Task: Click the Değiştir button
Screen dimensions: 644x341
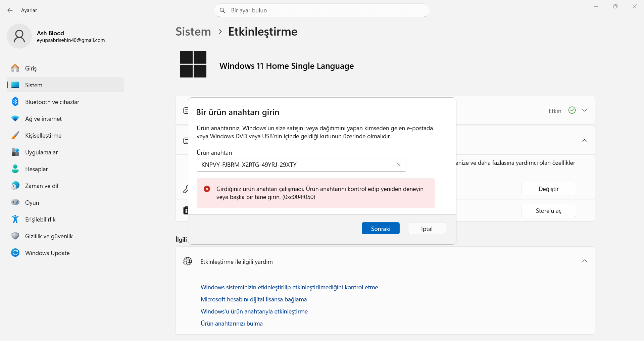Action: tap(549, 189)
